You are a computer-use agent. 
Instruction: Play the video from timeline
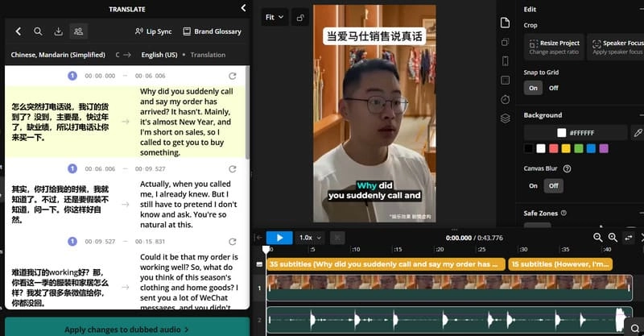point(279,238)
